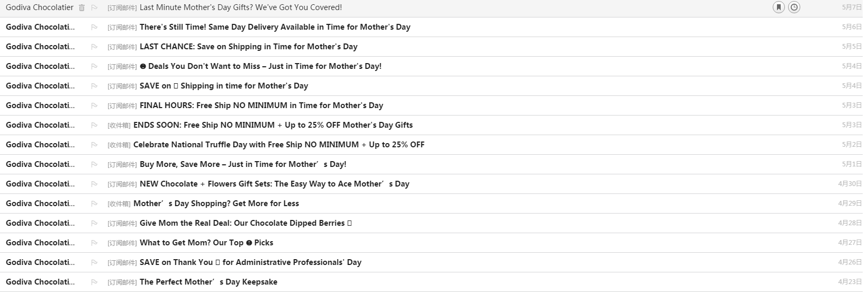Toggle flag on Chocolate Dipped Berries email
This screenshot has width=868, height=292.
[95, 224]
